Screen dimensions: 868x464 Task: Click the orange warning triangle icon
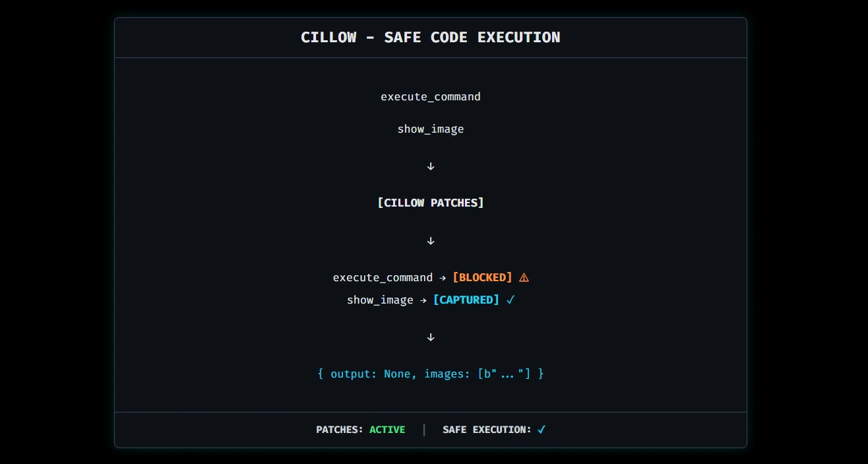coord(524,278)
